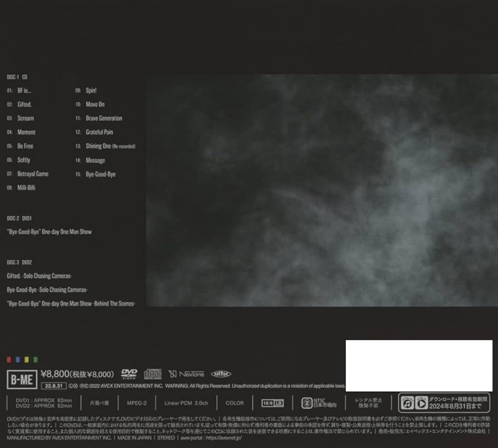The image size is (498, 448).
Task: Toggle the red color indicator square
Action: pos(8,360)
